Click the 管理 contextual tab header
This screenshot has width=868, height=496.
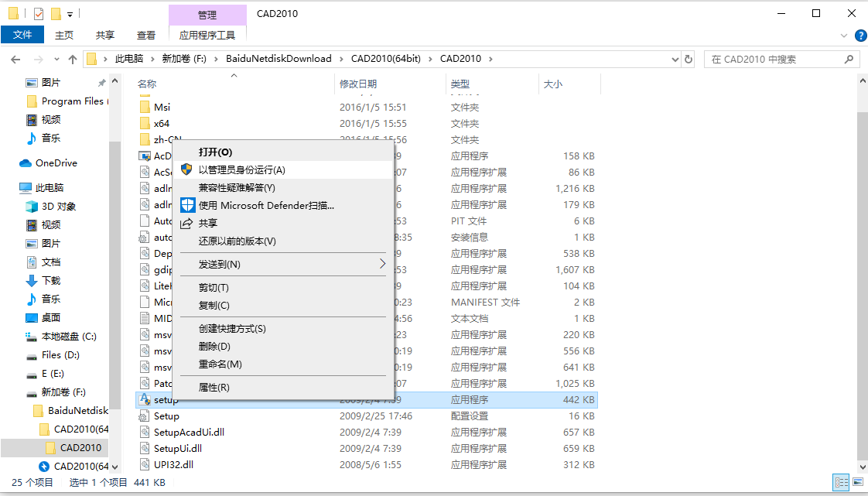(207, 15)
